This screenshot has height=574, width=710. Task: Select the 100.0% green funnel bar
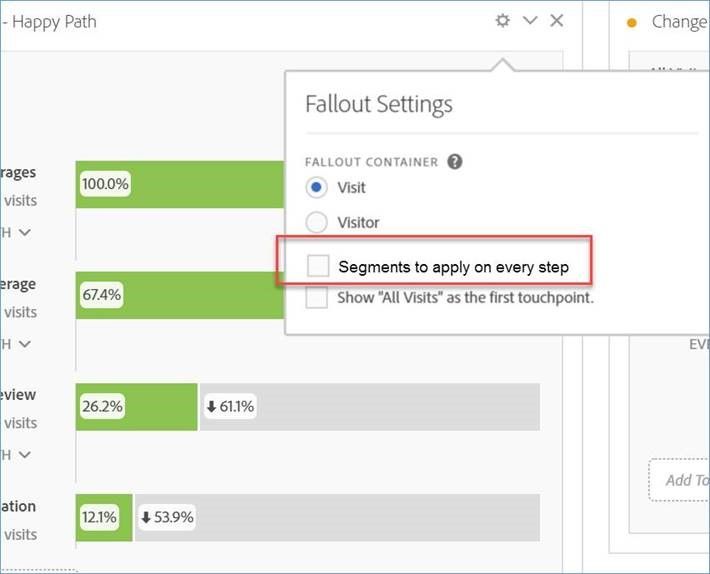click(180, 185)
